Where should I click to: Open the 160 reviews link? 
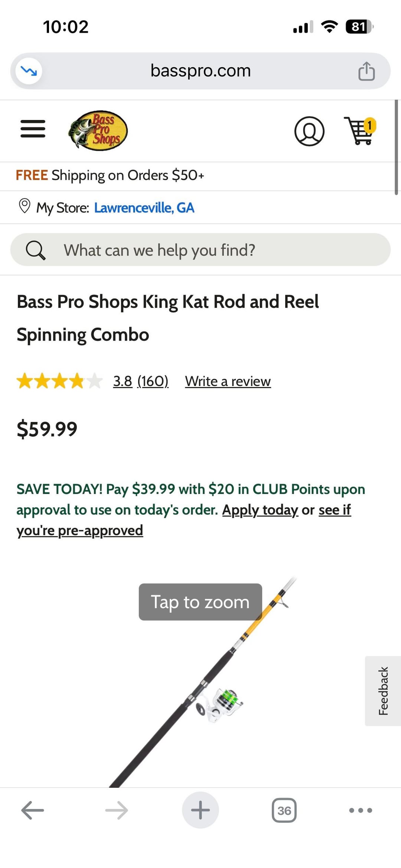(153, 381)
